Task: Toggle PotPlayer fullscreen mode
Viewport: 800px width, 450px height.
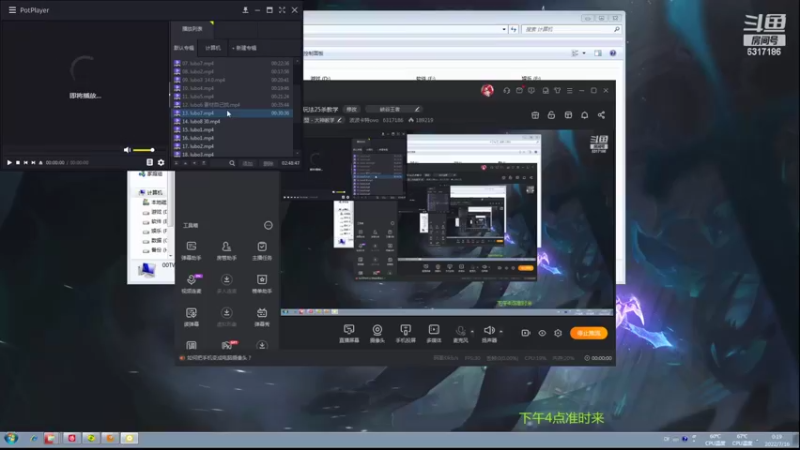Action: (x=282, y=10)
